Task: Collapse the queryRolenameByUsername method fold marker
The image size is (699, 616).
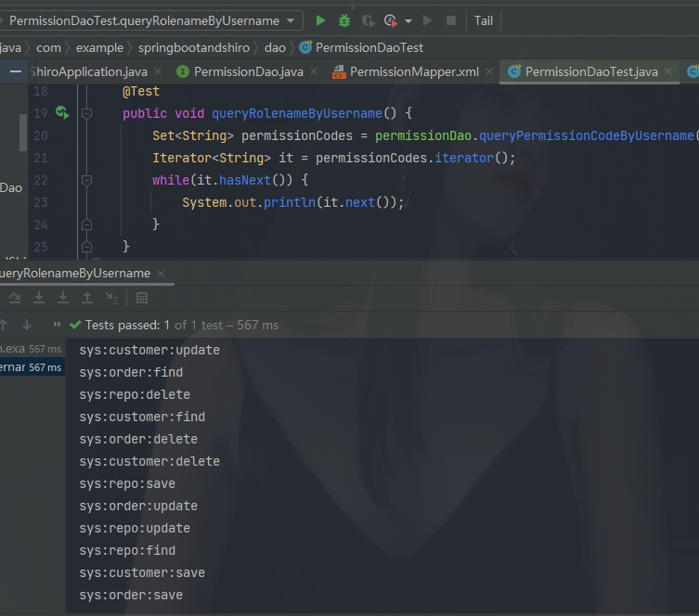Action: coord(86,113)
